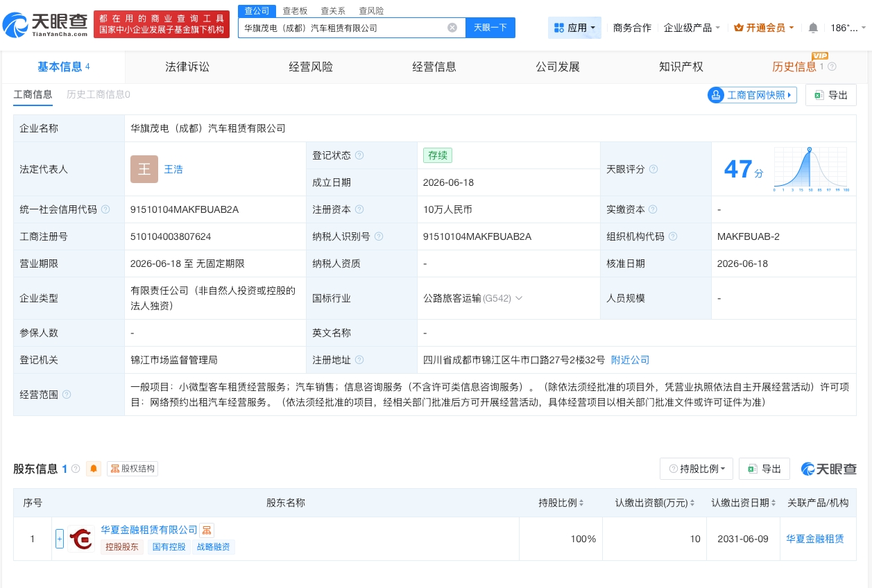Click the help icon beside 股东信息 heading
Viewport: 872px width, 588px height.
click(76, 469)
